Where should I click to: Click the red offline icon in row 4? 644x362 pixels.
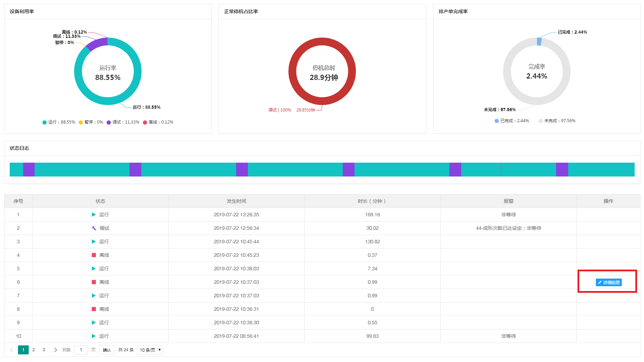click(x=93, y=255)
